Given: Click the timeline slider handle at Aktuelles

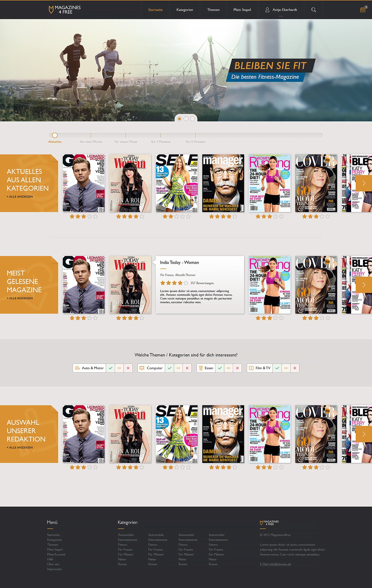Looking at the screenshot, I should tap(55, 135).
